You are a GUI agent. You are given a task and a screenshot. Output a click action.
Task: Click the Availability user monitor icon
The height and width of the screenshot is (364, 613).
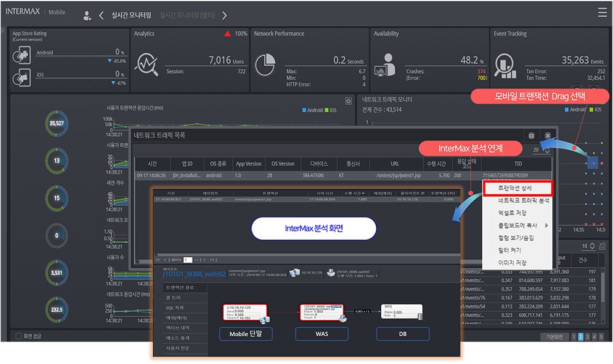385,65
